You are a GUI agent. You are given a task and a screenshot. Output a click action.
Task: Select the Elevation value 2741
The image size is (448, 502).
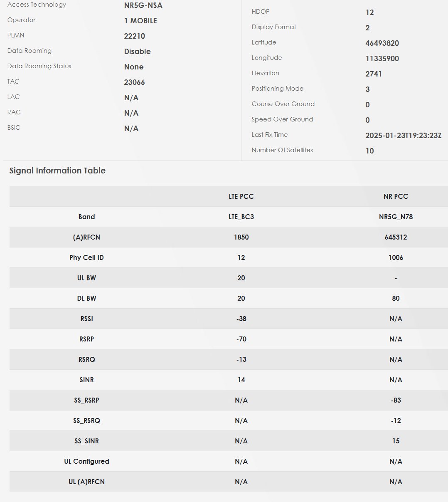point(374,74)
